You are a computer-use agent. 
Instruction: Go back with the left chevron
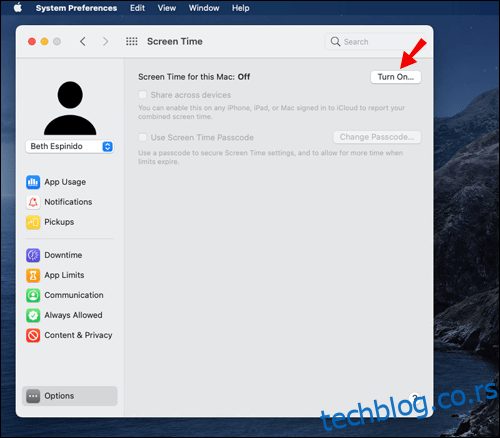83,41
